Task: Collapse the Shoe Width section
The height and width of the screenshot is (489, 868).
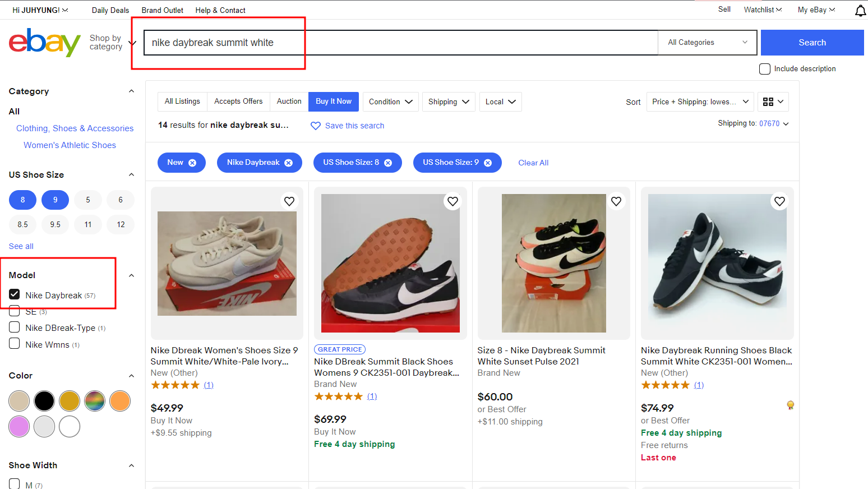Action: click(131, 465)
